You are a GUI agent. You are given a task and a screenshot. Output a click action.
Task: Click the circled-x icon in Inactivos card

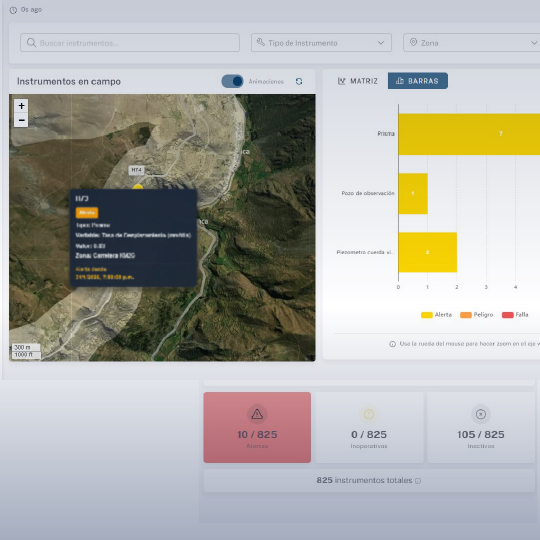481,414
